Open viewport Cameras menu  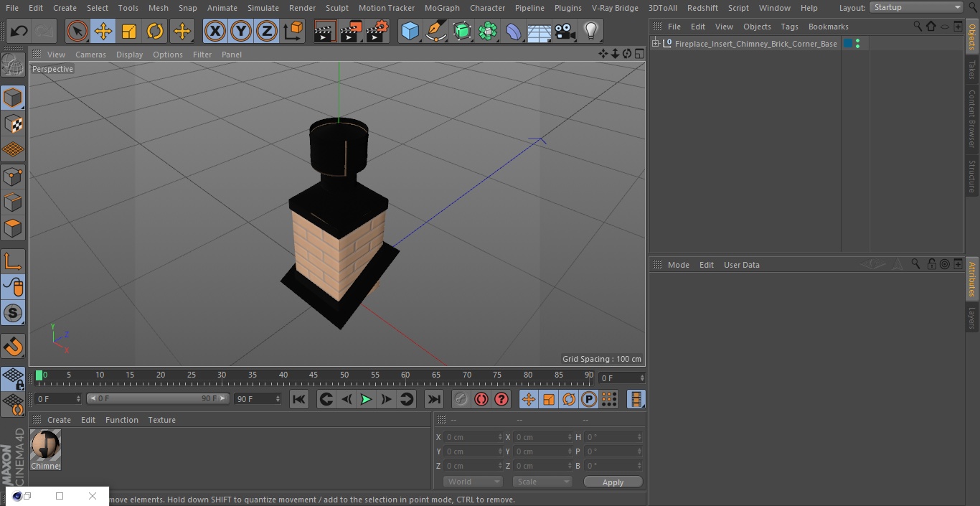tap(90, 55)
